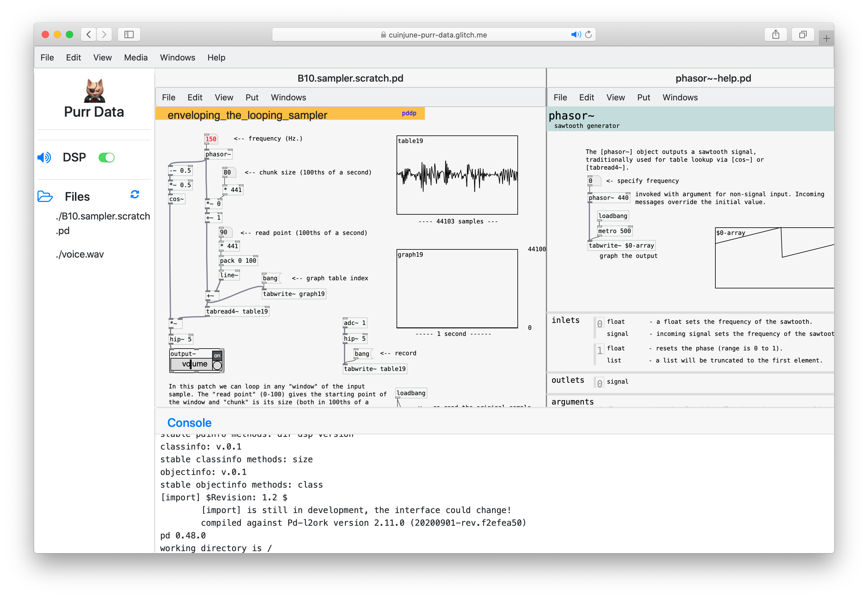This screenshot has width=868, height=598.
Task: Select the line~ object
Action: [229, 275]
